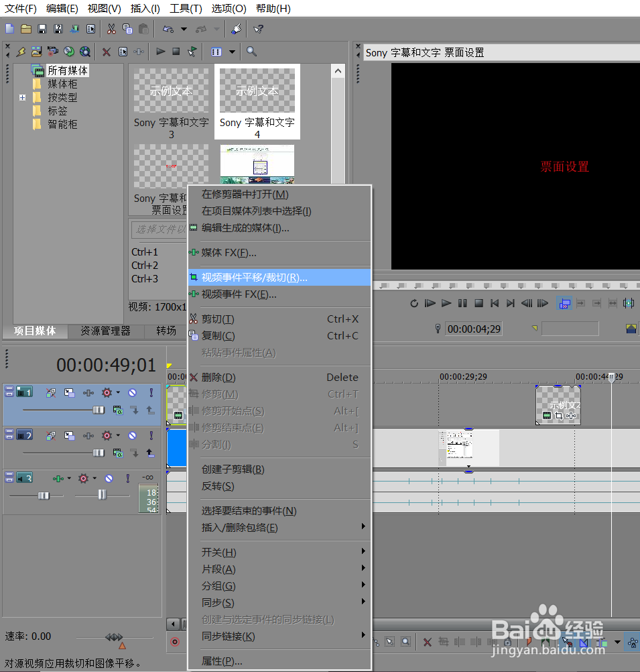
Task: Click the magnifier Search Media icon
Action: coord(251,52)
